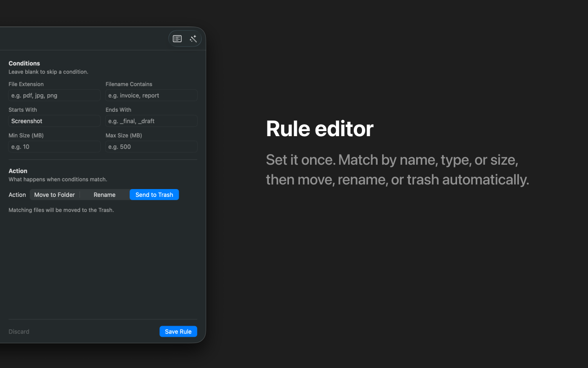Click the Starts With field containing Screenshot

coord(54,121)
